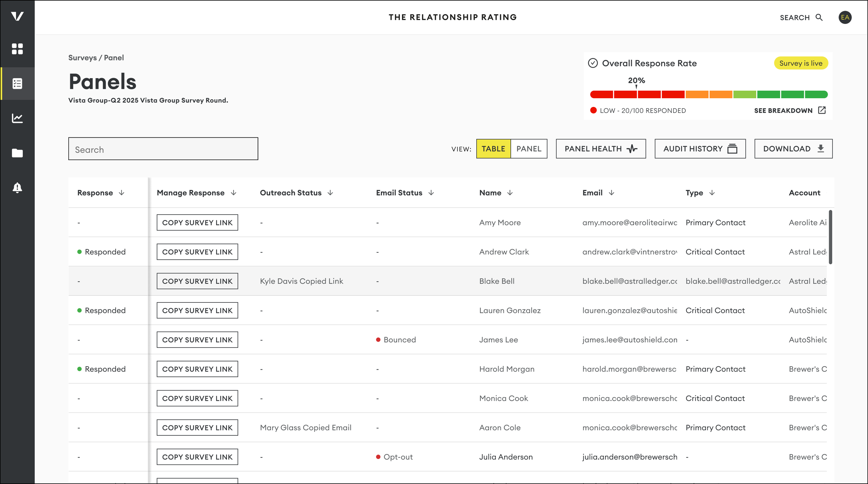Select the name 'Lauren Gonzalez'
The width and height of the screenshot is (868, 484).
click(510, 310)
